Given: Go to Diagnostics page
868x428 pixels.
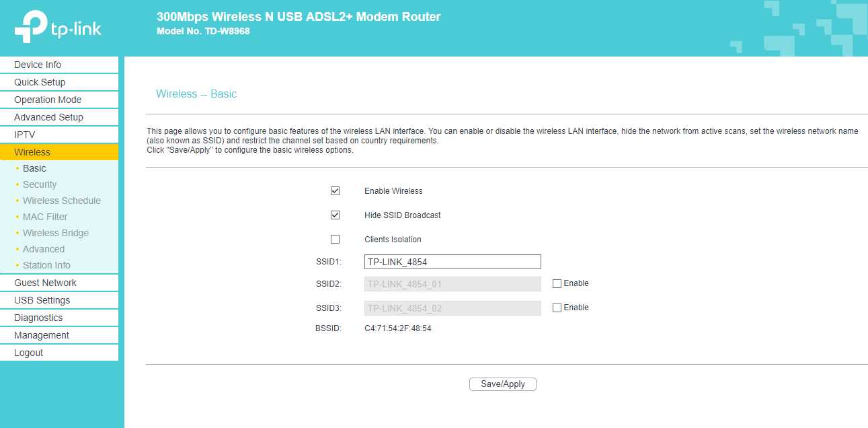Looking at the screenshot, I should 59,318.
